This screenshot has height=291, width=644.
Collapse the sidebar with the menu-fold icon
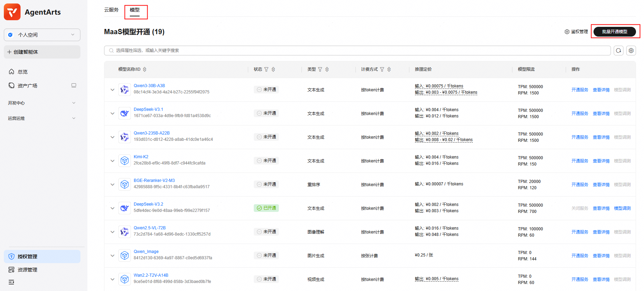click(11, 282)
